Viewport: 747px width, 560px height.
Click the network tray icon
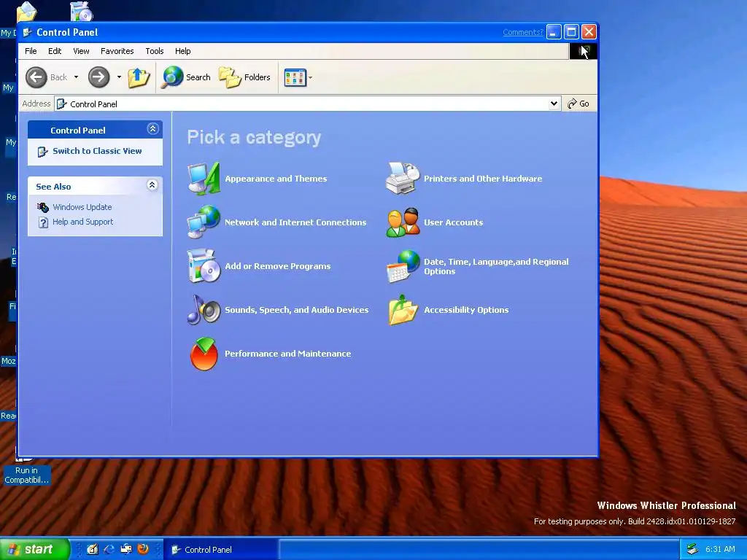pyautogui.click(x=693, y=550)
